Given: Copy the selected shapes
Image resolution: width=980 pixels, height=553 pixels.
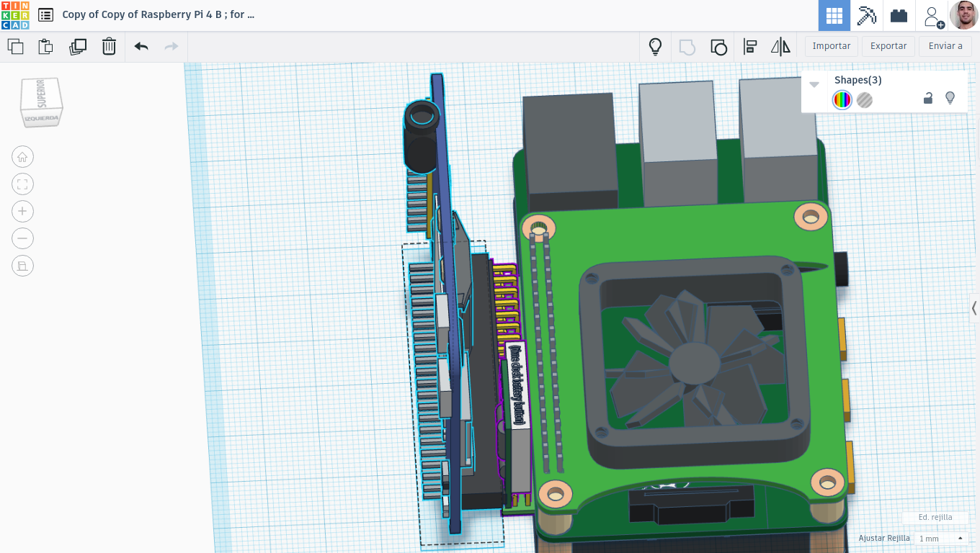Looking at the screenshot, I should [x=15, y=47].
